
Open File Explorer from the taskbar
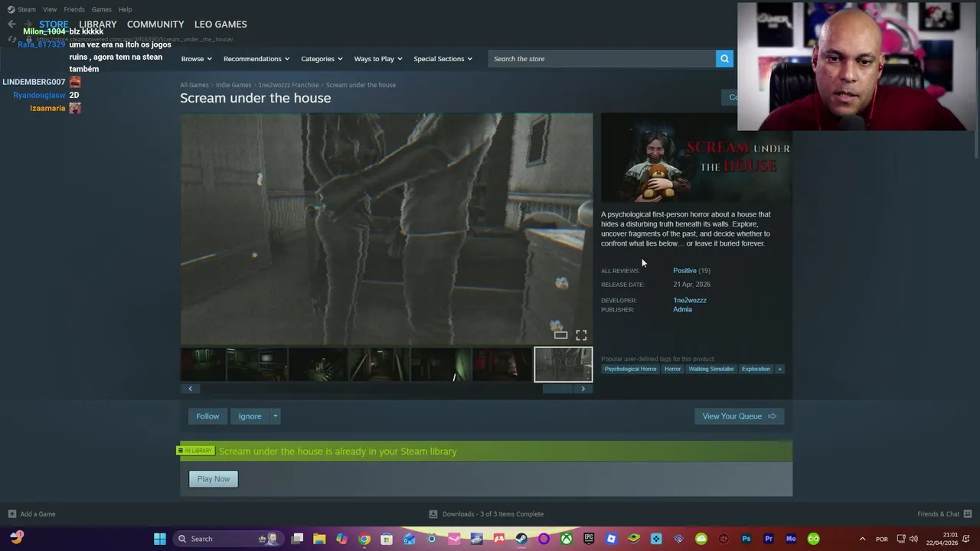coord(319,539)
